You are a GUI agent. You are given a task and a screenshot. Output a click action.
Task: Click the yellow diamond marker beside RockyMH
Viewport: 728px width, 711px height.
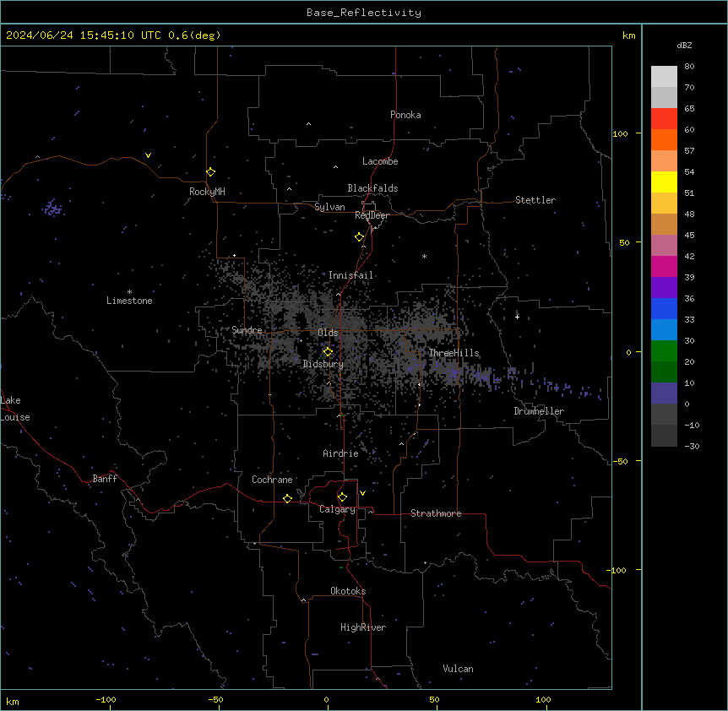[211, 172]
